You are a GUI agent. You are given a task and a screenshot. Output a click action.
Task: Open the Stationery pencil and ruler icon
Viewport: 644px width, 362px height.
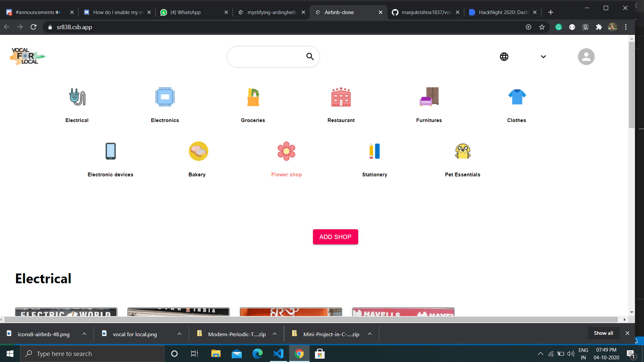pos(374,151)
